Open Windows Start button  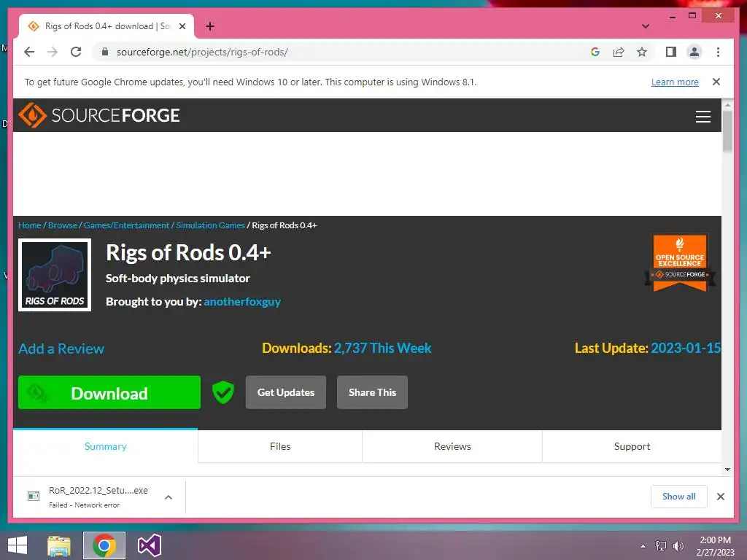(18, 545)
